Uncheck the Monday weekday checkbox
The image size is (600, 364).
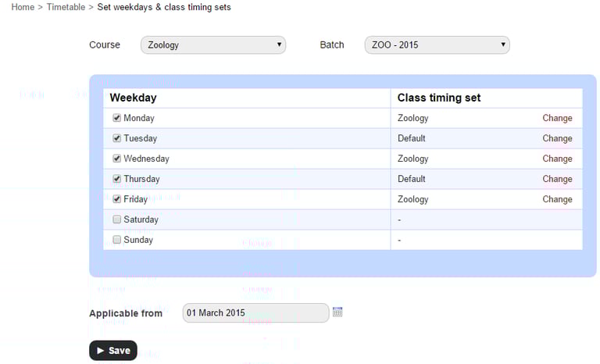tap(117, 118)
